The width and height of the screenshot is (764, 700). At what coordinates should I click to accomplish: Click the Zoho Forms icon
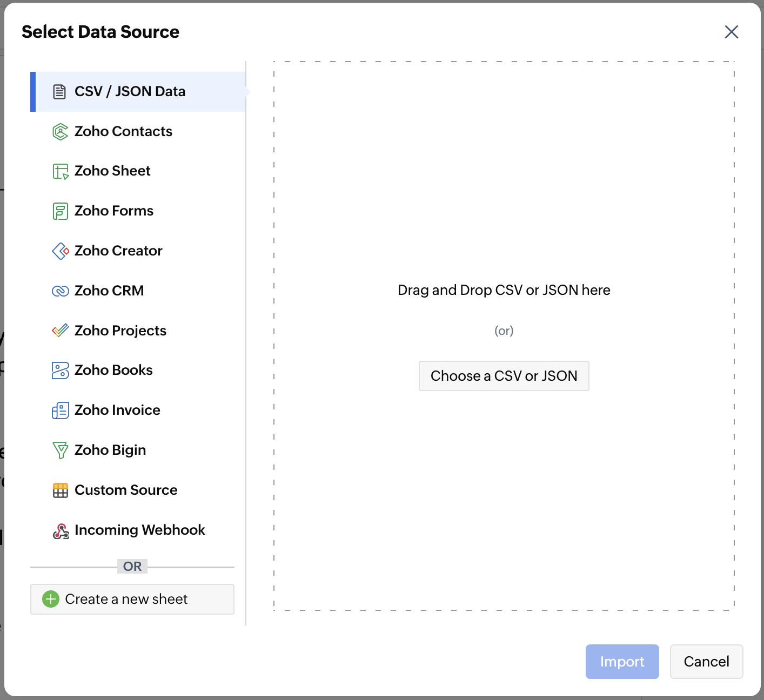tap(60, 211)
